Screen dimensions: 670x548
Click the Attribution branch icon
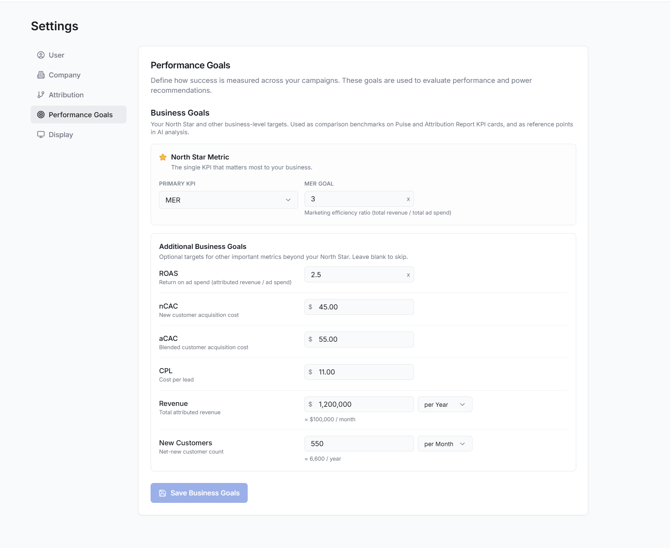pos(41,94)
